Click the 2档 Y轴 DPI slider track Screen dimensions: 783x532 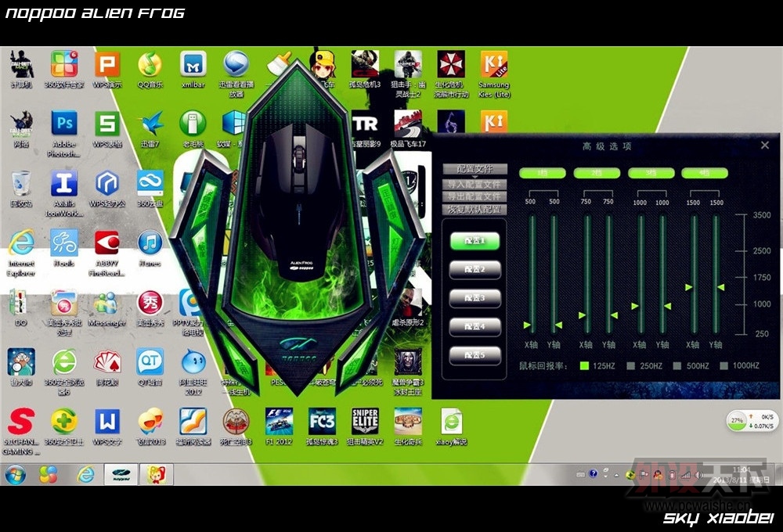click(x=608, y=274)
